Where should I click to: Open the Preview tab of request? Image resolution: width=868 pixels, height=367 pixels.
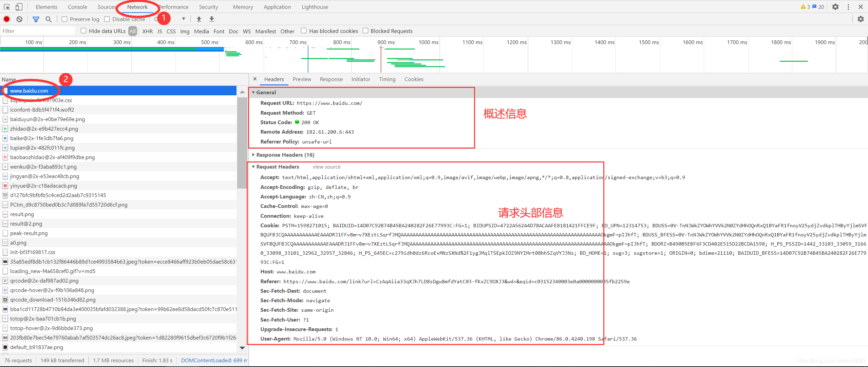coord(302,79)
